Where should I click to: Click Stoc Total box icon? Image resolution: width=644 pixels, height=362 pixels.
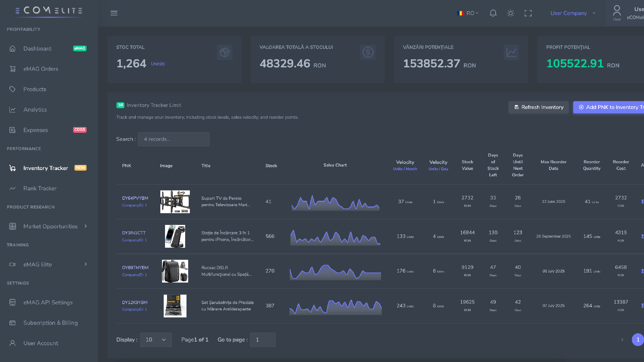point(225,52)
